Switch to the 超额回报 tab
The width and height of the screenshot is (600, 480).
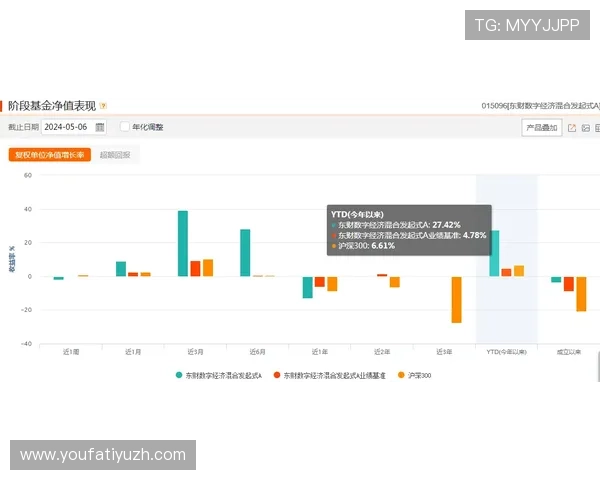coord(115,155)
